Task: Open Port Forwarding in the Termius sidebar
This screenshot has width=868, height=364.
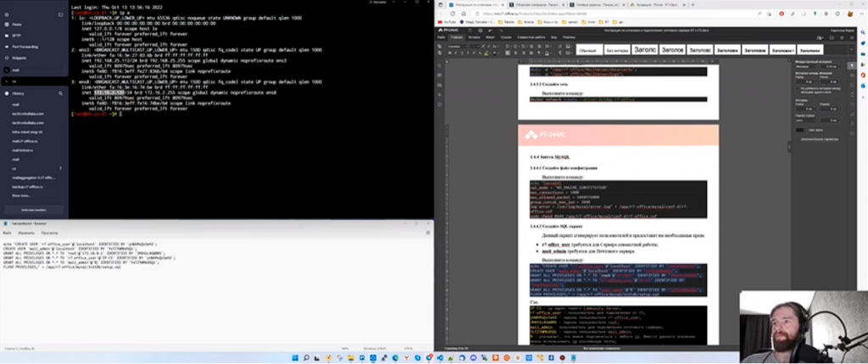Action: [x=23, y=47]
